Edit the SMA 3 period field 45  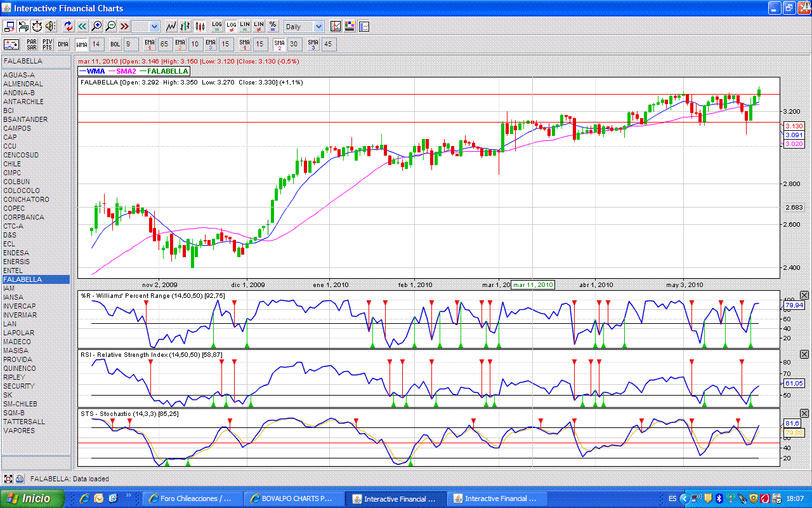pyautogui.click(x=328, y=44)
